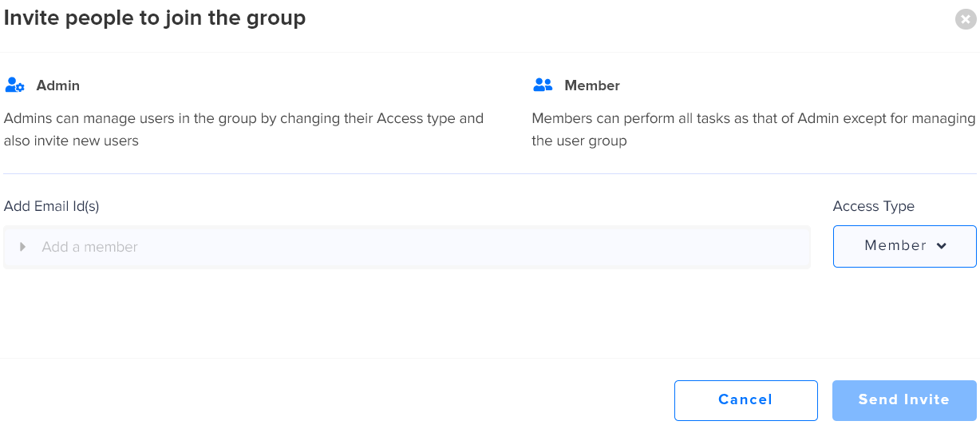
Task: Click the Cancel button
Action: [x=745, y=400]
